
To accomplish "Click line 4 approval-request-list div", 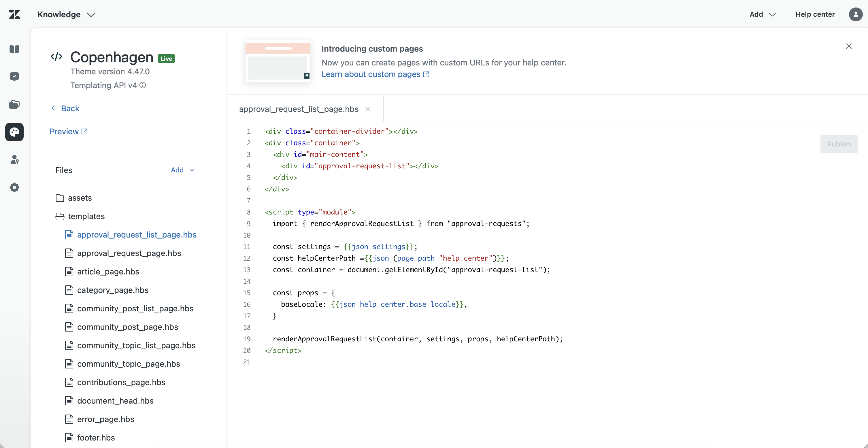I will click(x=360, y=166).
